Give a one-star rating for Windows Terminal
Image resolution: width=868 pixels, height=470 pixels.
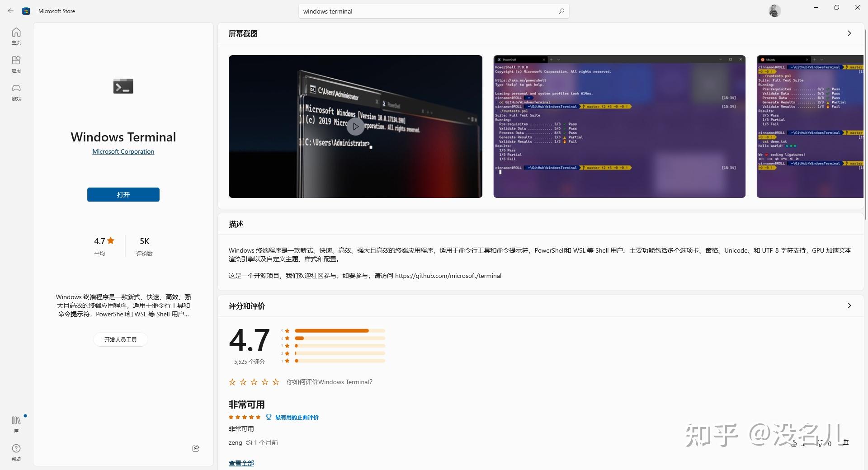[x=232, y=382]
